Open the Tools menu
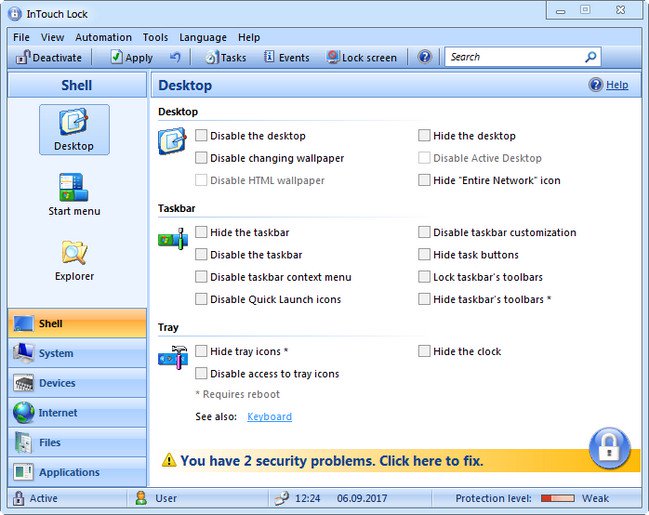This screenshot has width=649, height=515. [155, 37]
